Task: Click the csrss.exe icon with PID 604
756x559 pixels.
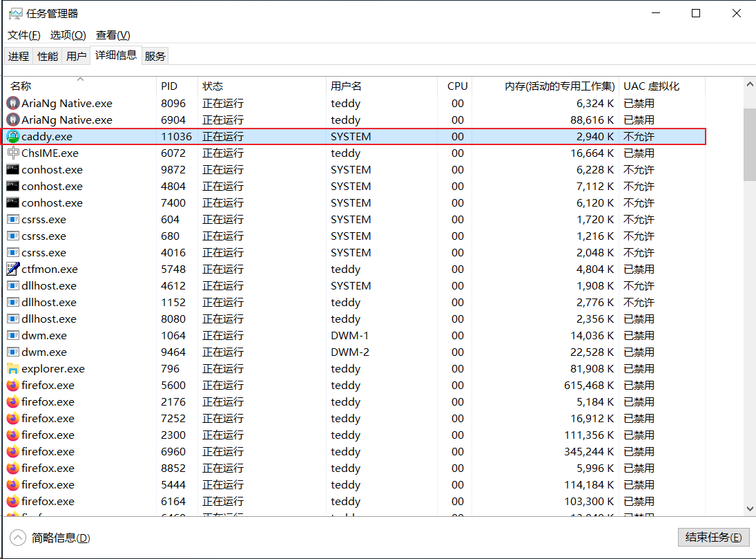Action: tap(13, 220)
